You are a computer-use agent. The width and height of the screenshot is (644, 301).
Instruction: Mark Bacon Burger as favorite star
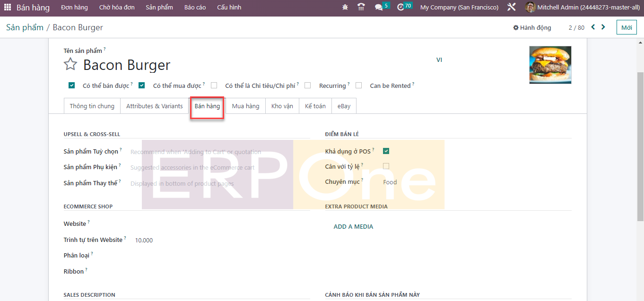[x=70, y=64]
